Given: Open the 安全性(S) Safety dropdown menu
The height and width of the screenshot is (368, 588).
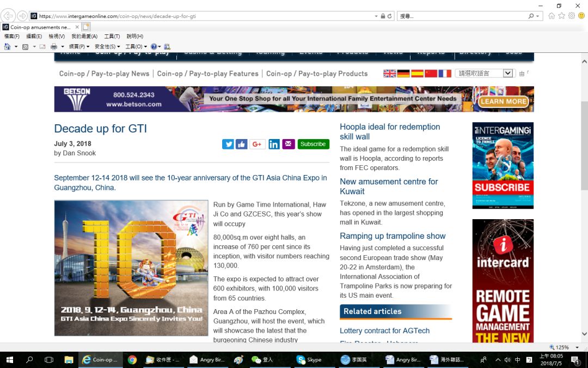Looking at the screenshot, I should pyautogui.click(x=107, y=46).
